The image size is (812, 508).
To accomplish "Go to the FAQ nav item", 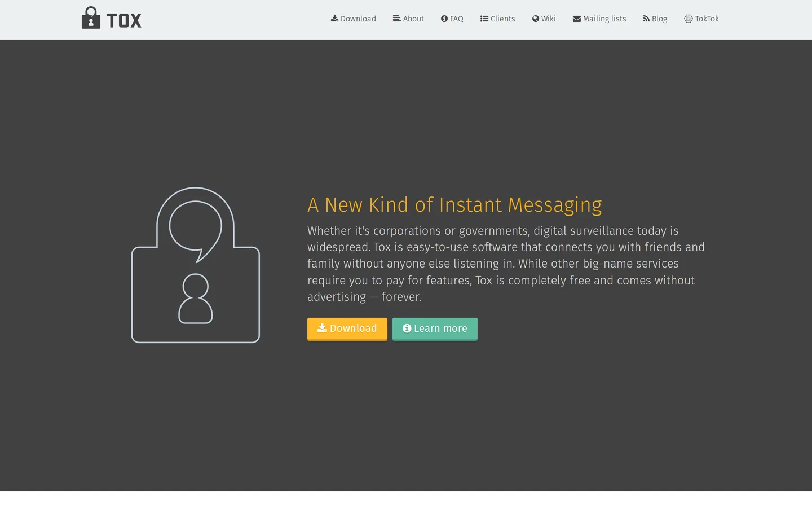I will coord(452,19).
